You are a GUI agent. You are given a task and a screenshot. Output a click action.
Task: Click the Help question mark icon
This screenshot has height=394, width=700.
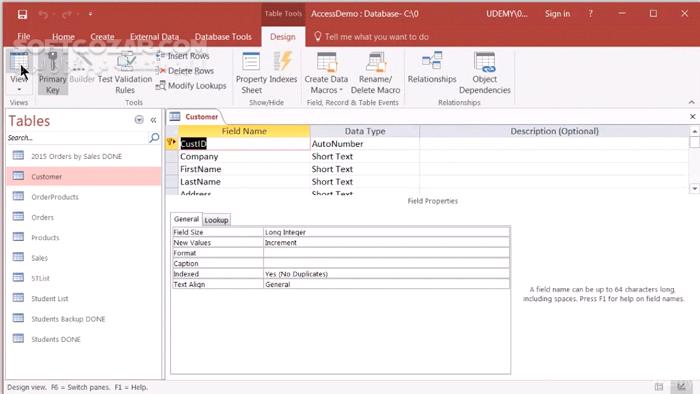pyautogui.click(x=590, y=14)
